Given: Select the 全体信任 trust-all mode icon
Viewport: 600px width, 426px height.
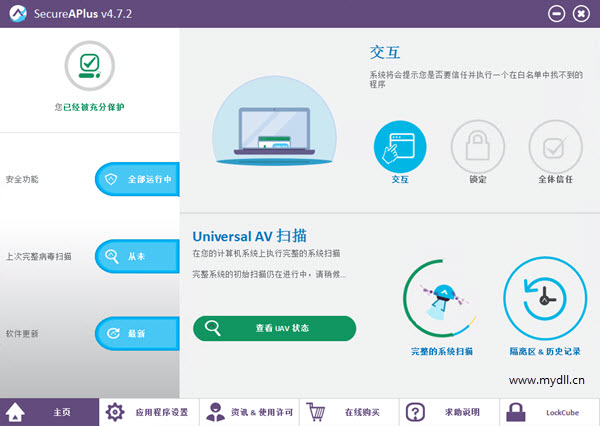Looking at the screenshot, I should click(556, 147).
